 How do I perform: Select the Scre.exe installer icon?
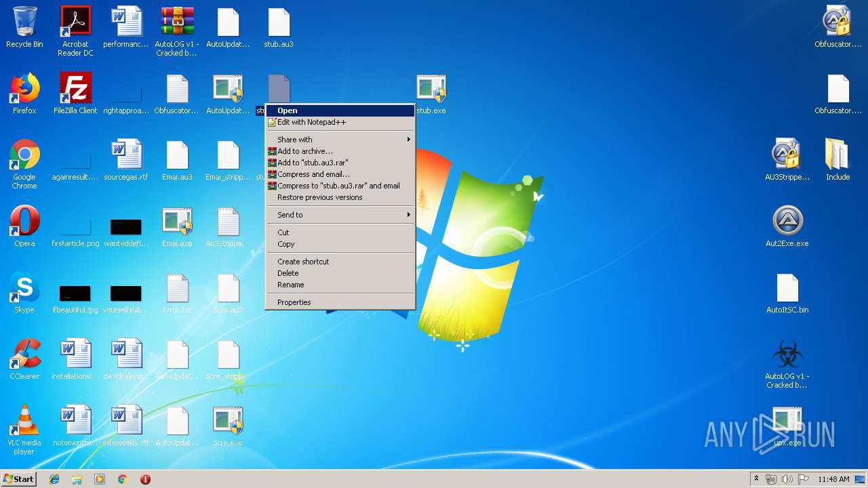click(x=228, y=426)
